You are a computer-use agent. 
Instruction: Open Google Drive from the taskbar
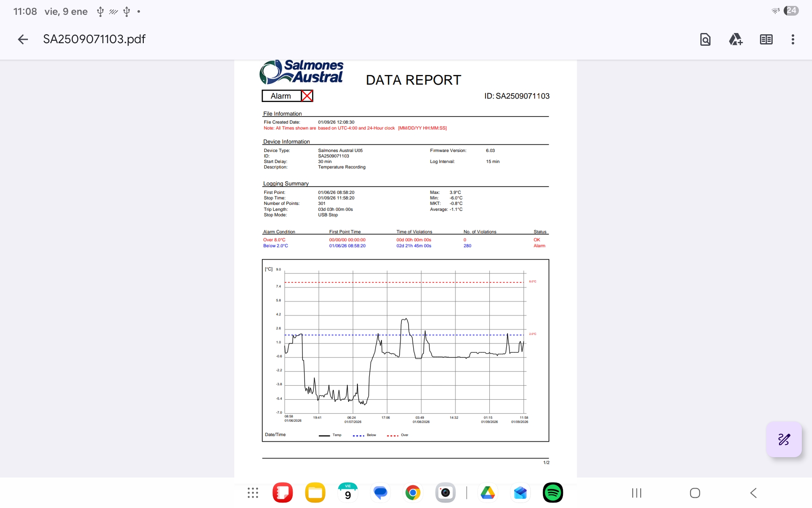coord(488,493)
